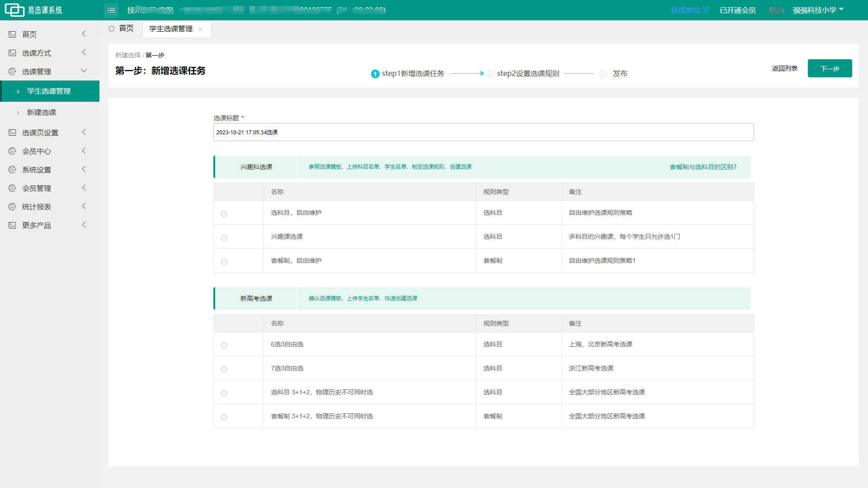The image size is (868, 488).
Task: Click the hamburger menu toggle icon
Action: coord(111,10)
